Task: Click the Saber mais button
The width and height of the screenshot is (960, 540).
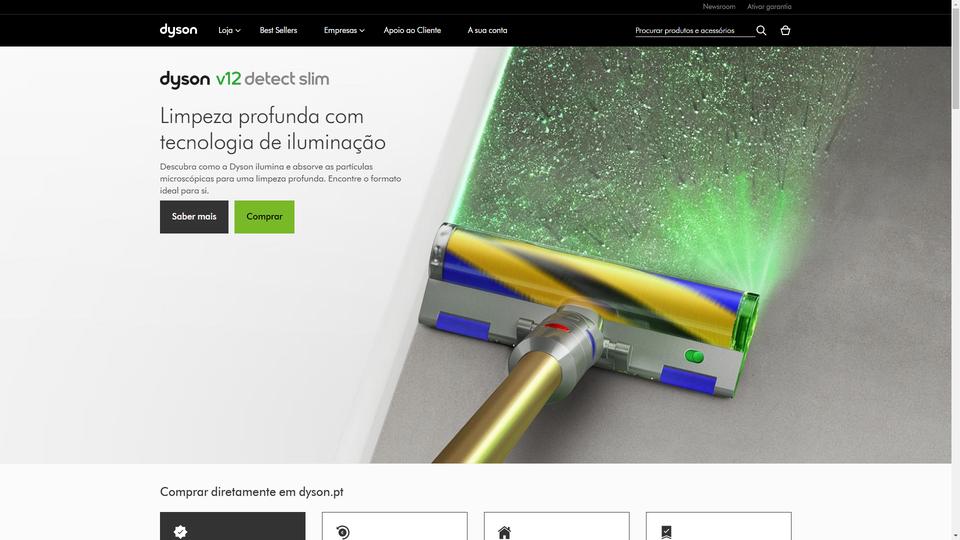Action: [194, 217]
